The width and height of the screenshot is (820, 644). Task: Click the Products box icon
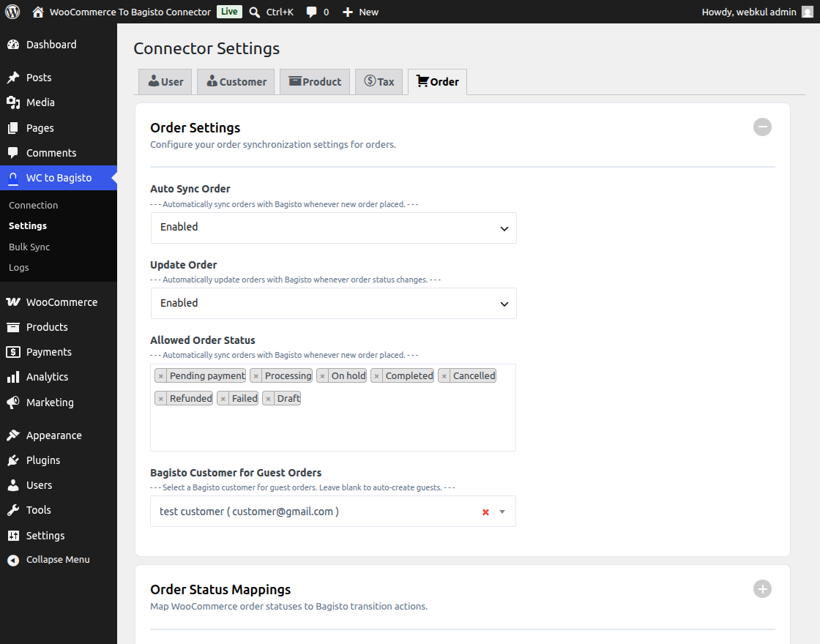point(13,327)
